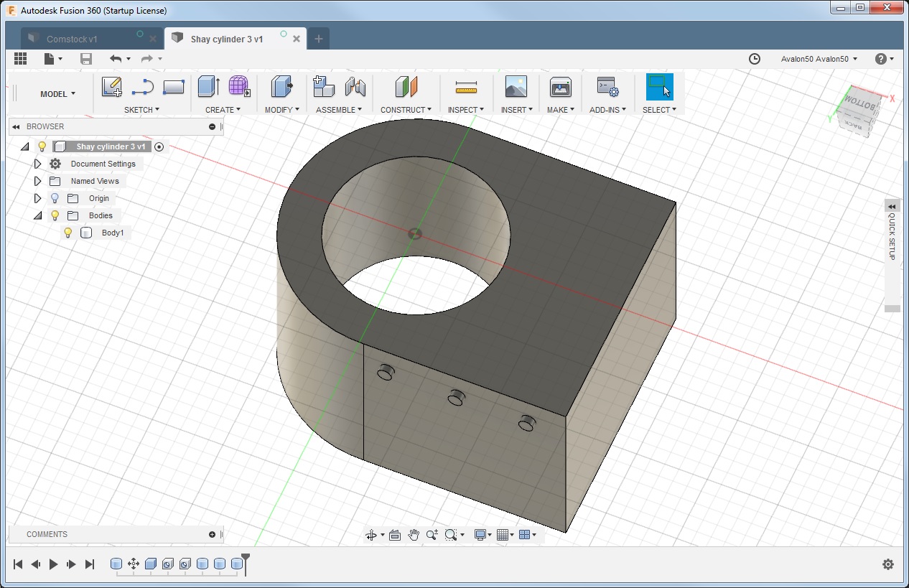909x588 pixels.
Task: Toggle visibility bulb of Shay cylinder 3 v1
Action: click(x=42, y=146)
